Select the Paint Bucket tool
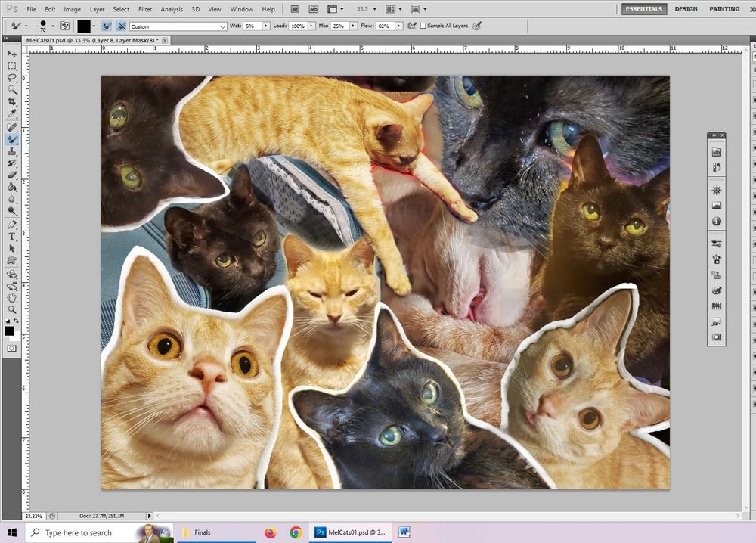 [x=11, y=187]
